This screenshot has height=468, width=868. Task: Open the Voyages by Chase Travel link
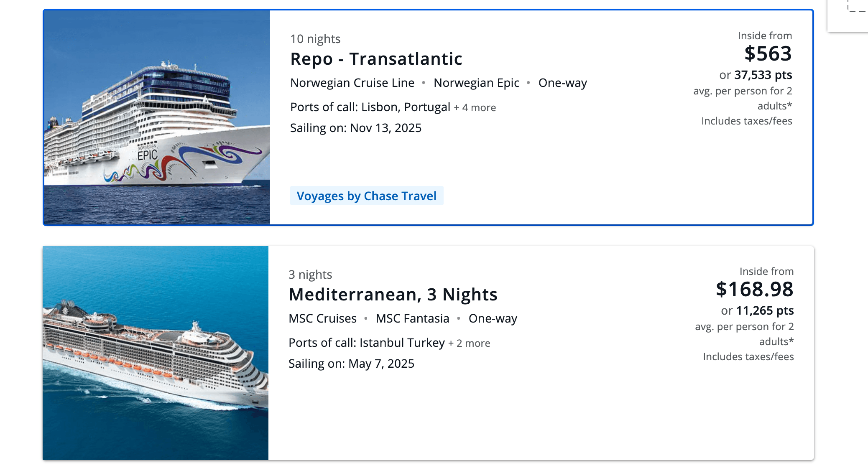[366, 196]
